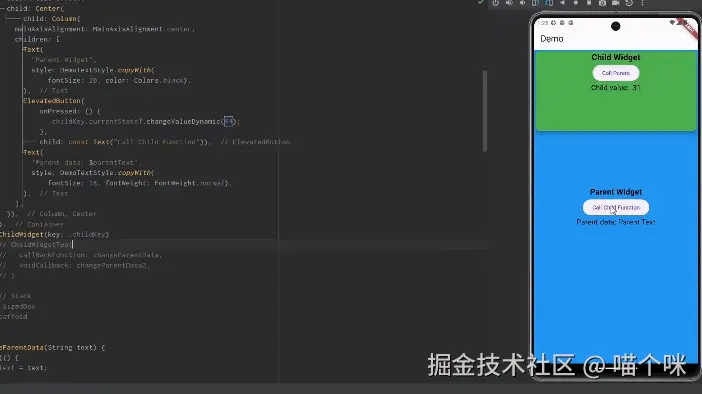Click the 'children: [' code line
The height and width of the screenshot is (394, 702).
(x=38, y=39)
